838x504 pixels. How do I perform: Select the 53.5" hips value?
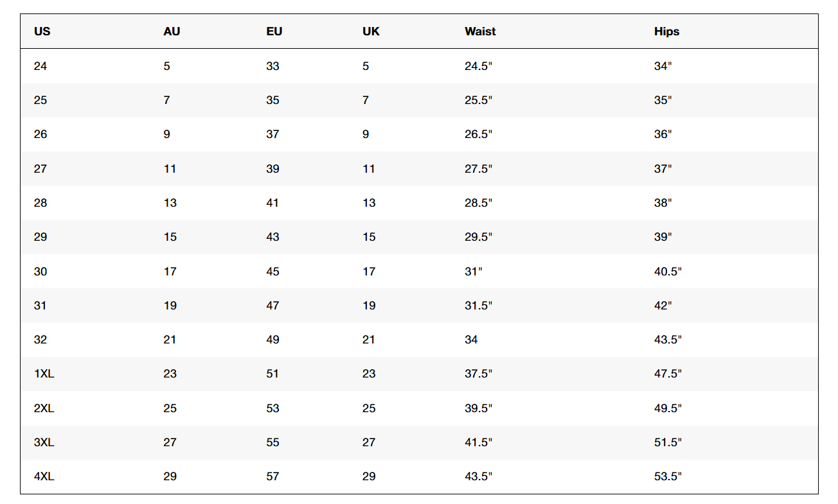(x=668, y=476)
